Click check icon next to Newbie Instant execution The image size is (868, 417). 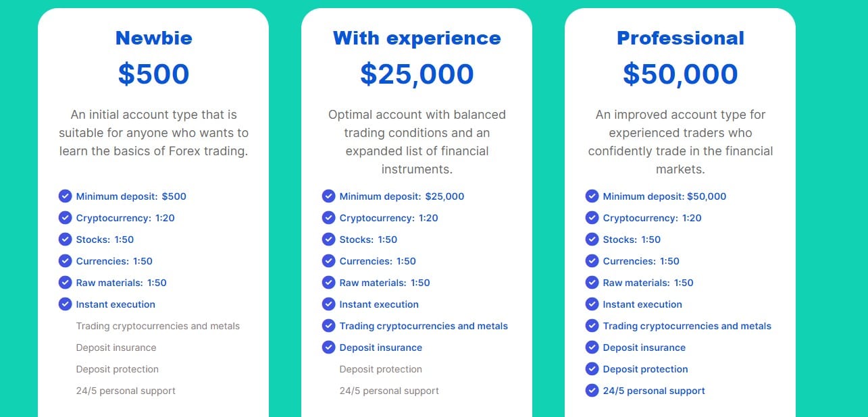[x=65, y=304]
